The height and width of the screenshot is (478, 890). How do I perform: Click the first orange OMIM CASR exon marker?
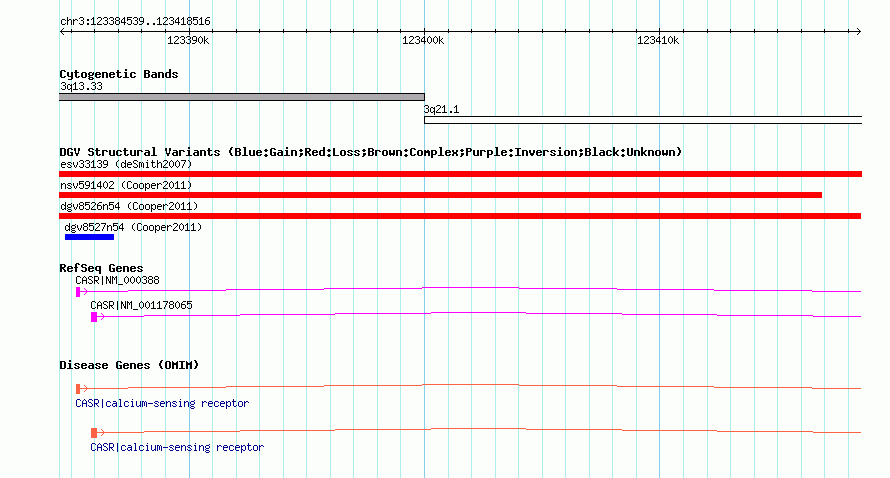78,389
